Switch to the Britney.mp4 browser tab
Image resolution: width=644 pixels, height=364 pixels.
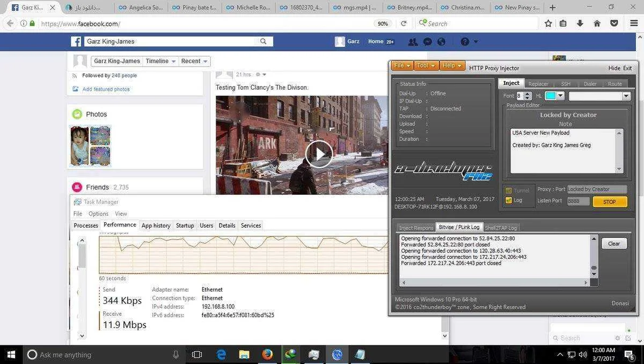(409, 8)
